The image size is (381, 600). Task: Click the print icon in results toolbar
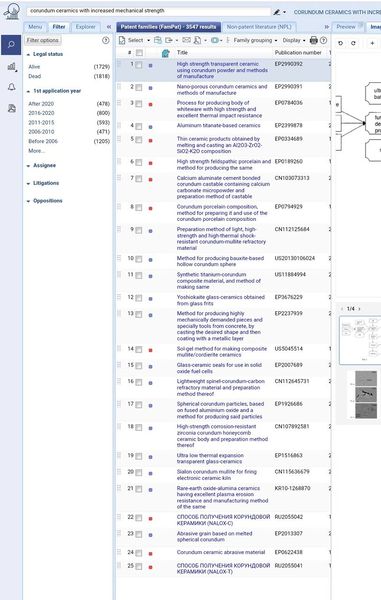tap(314, 40)
